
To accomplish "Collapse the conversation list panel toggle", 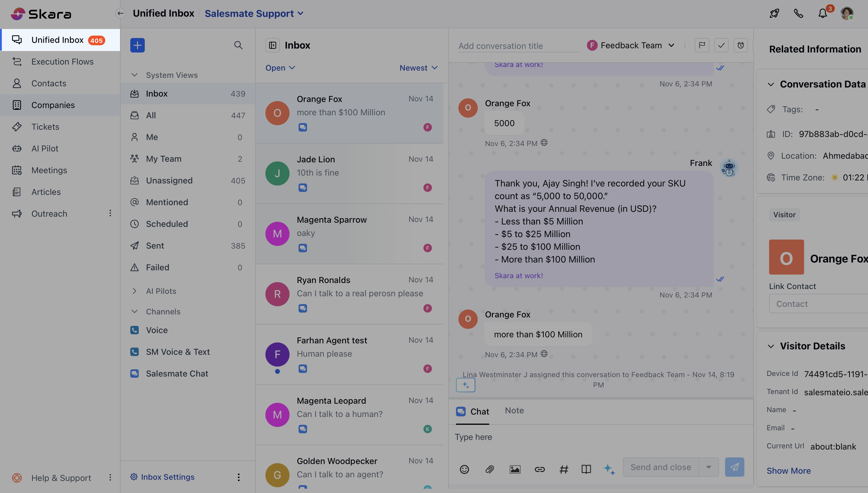I will [272, 45].
